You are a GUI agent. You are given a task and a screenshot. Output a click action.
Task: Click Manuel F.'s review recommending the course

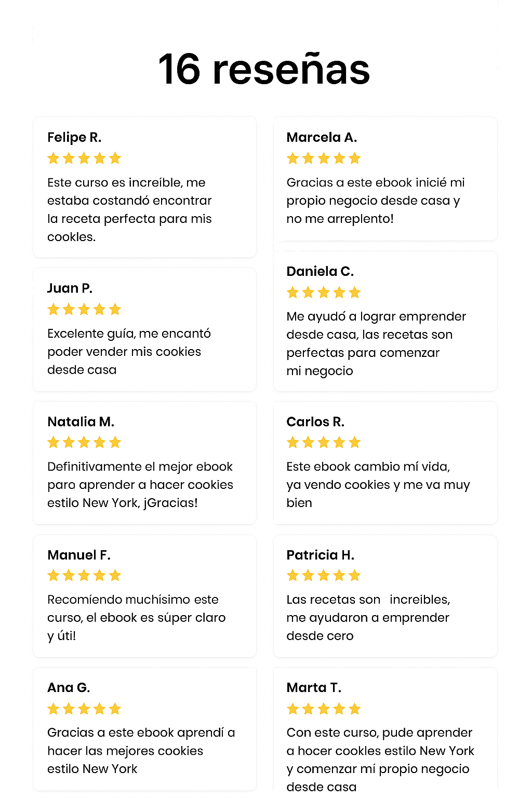click(x=136, y=618)
